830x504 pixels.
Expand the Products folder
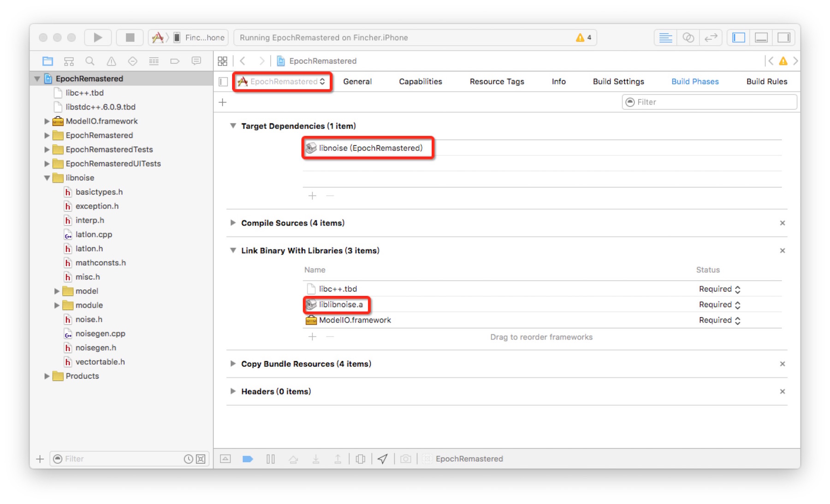[x=47, y=376]
